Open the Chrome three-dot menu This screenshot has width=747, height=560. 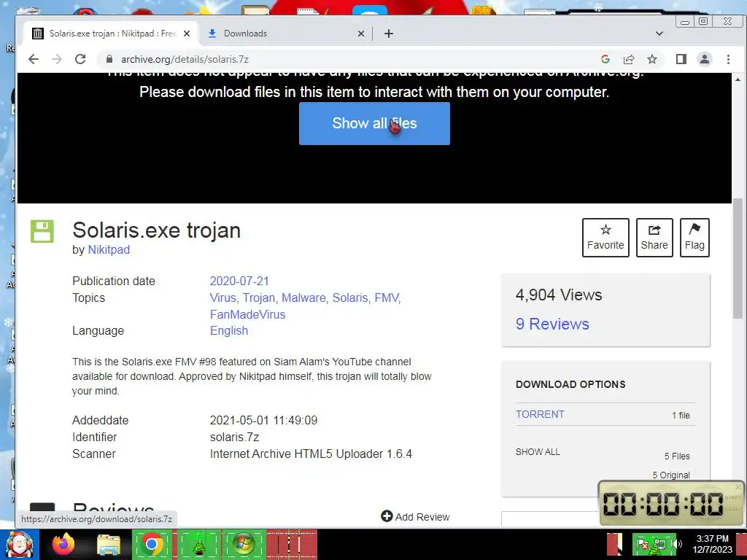click(728, 59)
